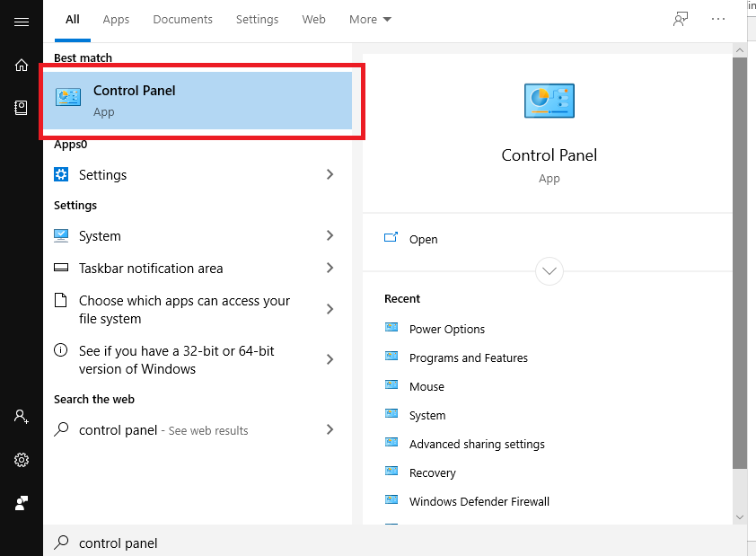The height and width of the screenshot is (556, 756).
Task: Expand the Settings app result arrow
Action: 330,174
